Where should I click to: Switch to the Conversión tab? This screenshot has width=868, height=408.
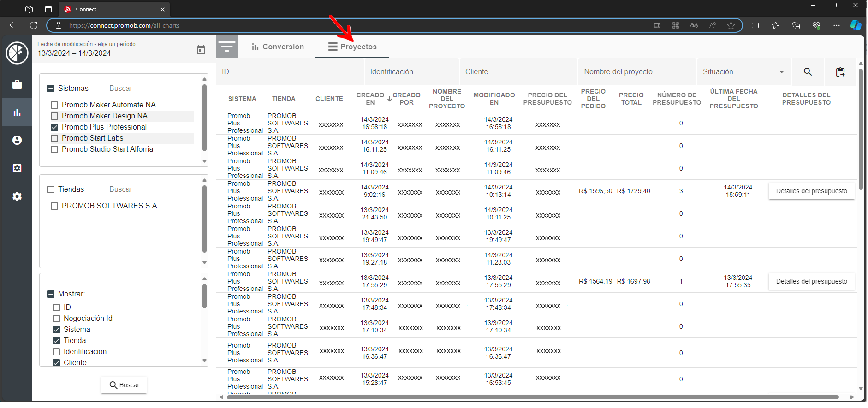coord(278,47)
